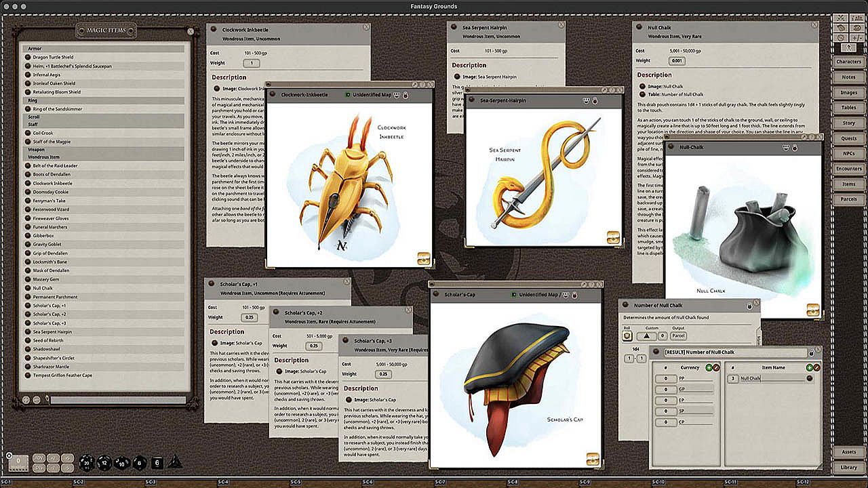Viewport: 868px width, 488px height.
Task: Toggle lock on RESULT parcel window
Action: pyautogui.click(x=811, y=352)
